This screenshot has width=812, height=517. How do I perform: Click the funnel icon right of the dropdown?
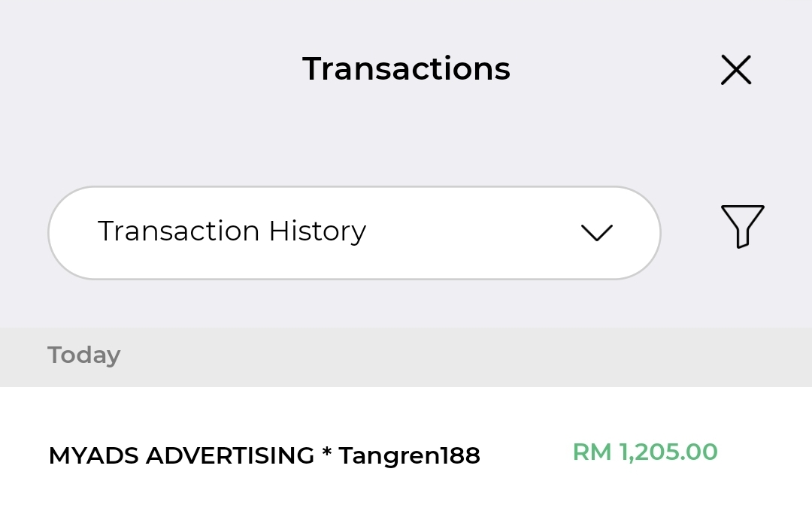pyautogui.click(x=742, y=225)
